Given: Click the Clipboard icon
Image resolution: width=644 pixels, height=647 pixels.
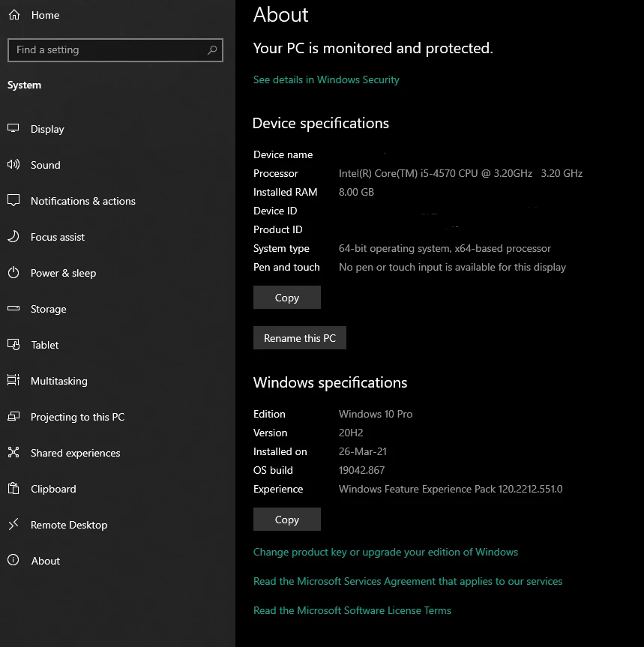Looking at the screenshot, I should (13, 488).
